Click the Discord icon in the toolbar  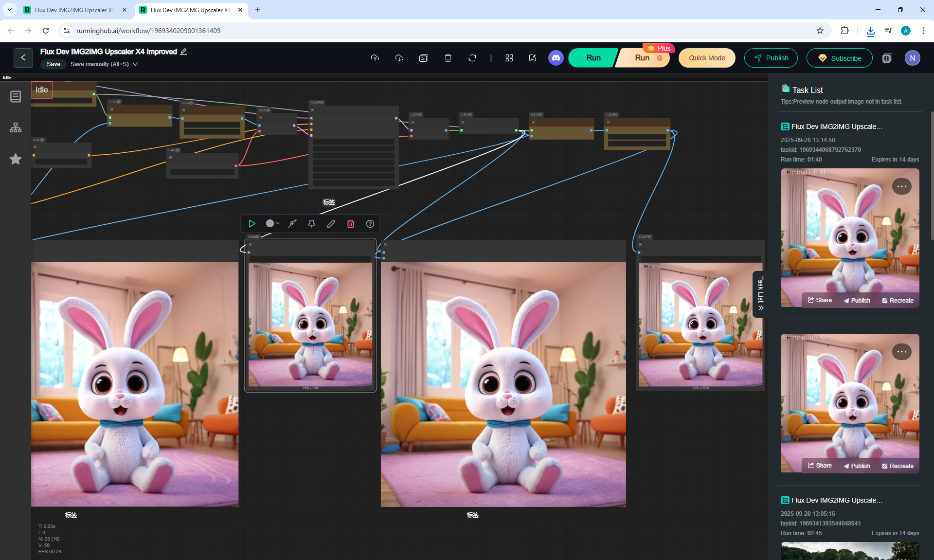pyautogui.click(x=556, y=58)
